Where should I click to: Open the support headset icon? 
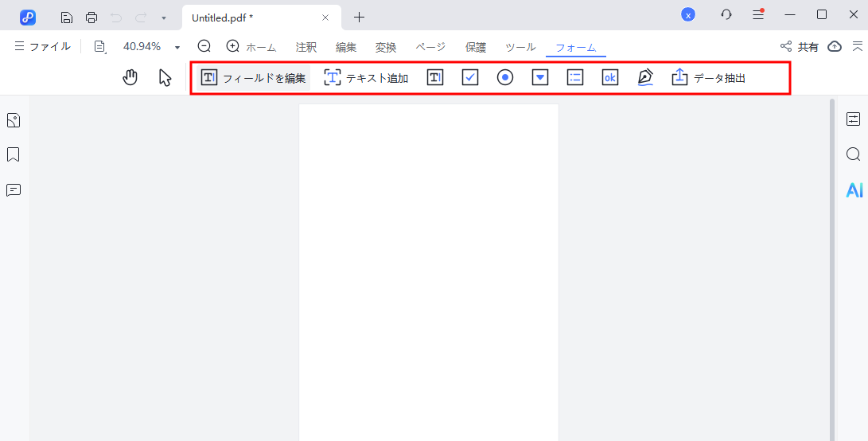tap(726, 15)
